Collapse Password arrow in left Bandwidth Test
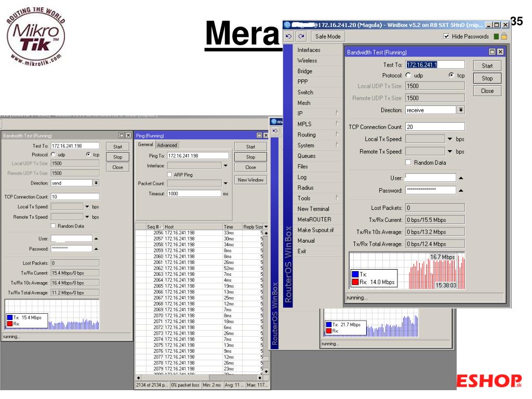Viewport: 532px width, 399px height. pos(96,249)
